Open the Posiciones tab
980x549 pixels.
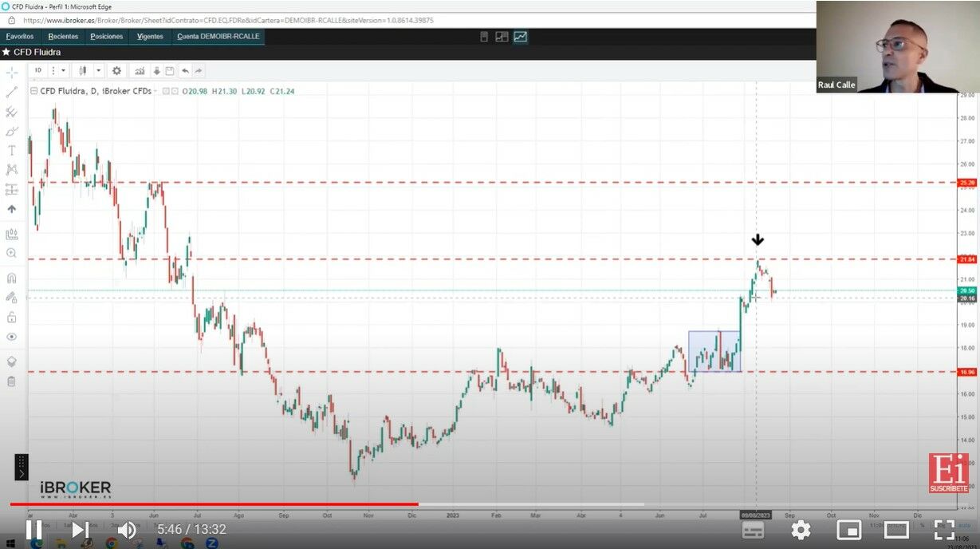click(107, 36)
